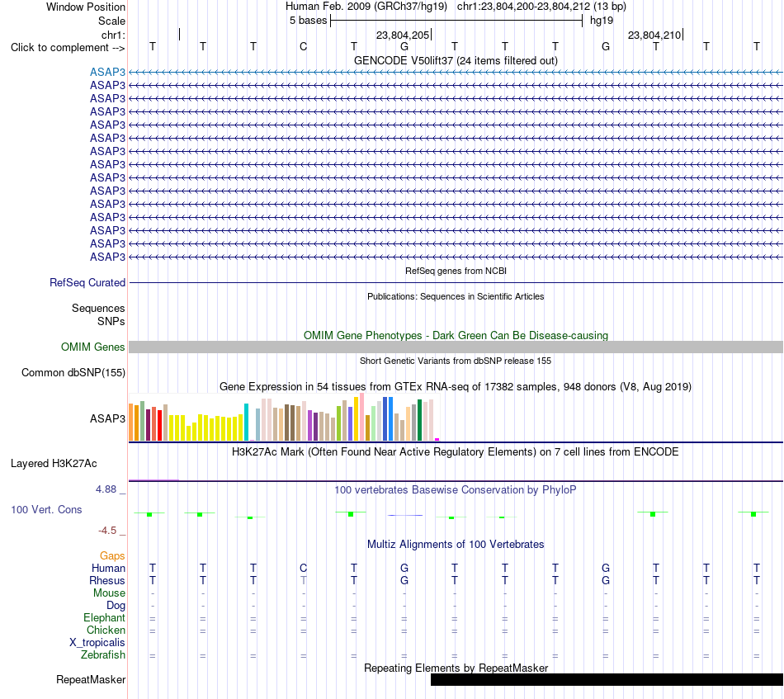Select the Elephant alignment row label
Screen dimensions: 784x699
105,618
